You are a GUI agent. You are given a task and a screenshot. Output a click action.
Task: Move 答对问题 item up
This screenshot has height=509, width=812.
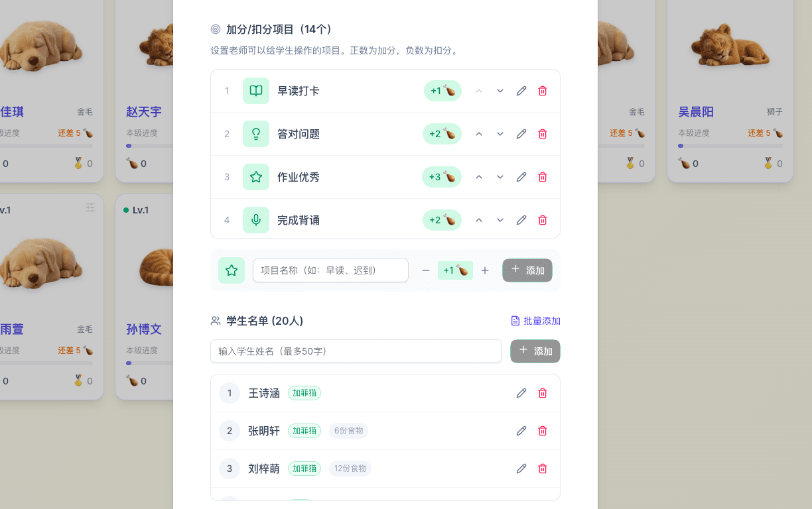(479, 134)
